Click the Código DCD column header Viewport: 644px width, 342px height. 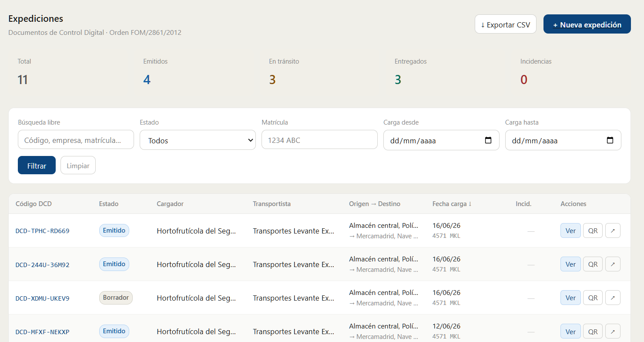coord(34,204)
